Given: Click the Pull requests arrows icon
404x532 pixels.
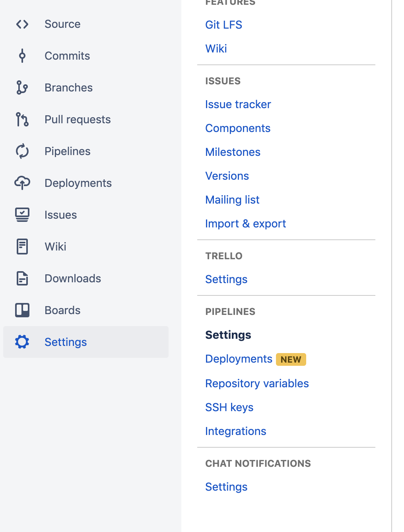Looking at the screenshot, I should (22, 119).
